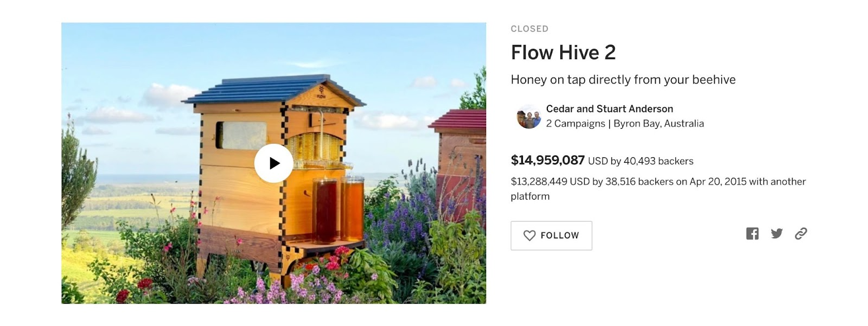Click the $14,959,087 raised amount
Viewport: 868px width, 326px height.
click(547, 161)
